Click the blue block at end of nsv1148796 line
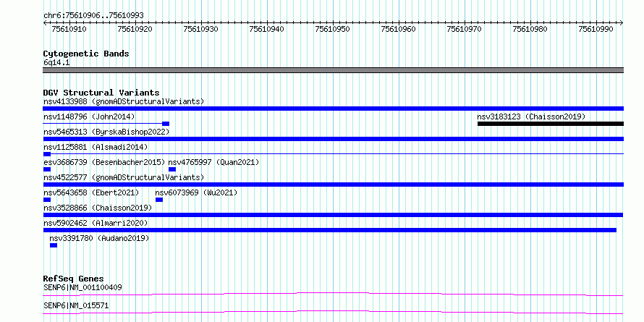 click(x=166, y=124)
